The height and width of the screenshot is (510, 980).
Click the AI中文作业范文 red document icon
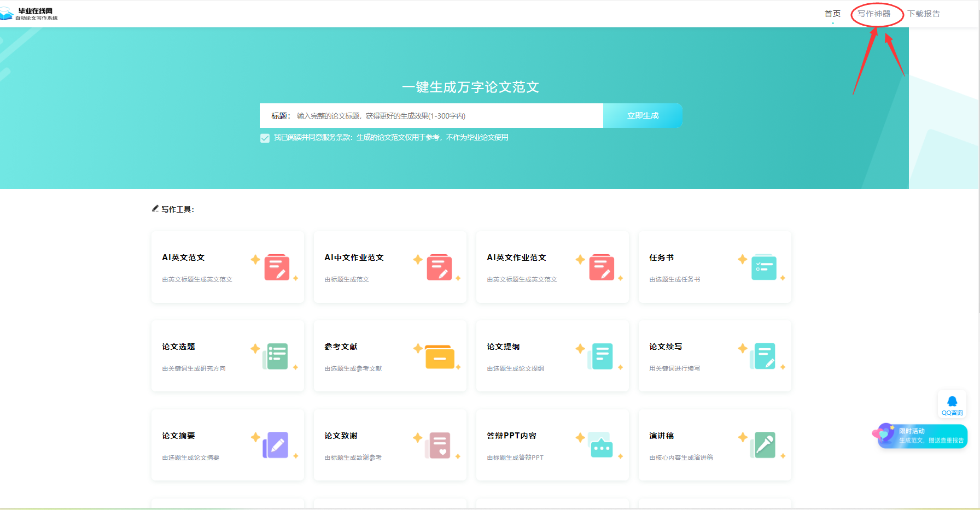pyautogui.click(x=439, y=267)
